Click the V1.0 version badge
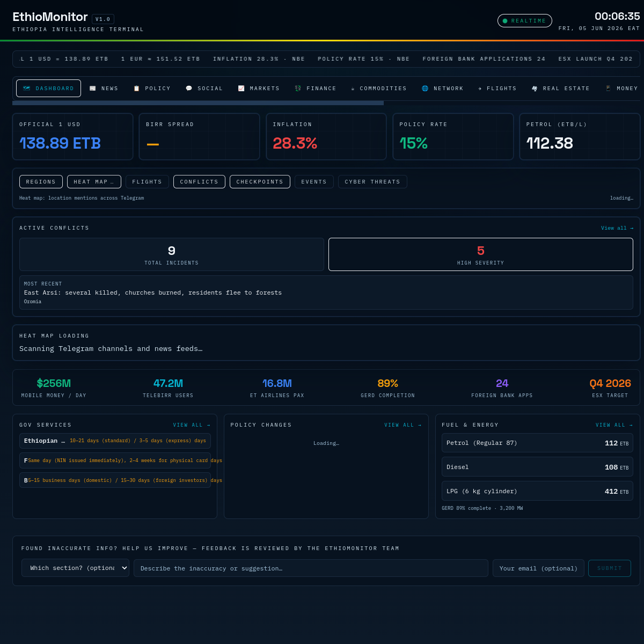644x644 pixels. [x=103, y=19]
